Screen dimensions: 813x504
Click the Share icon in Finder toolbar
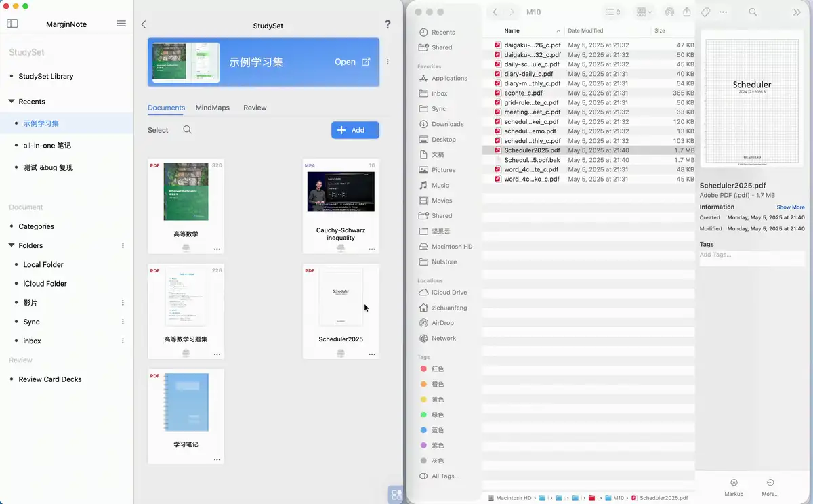(687, 12)
